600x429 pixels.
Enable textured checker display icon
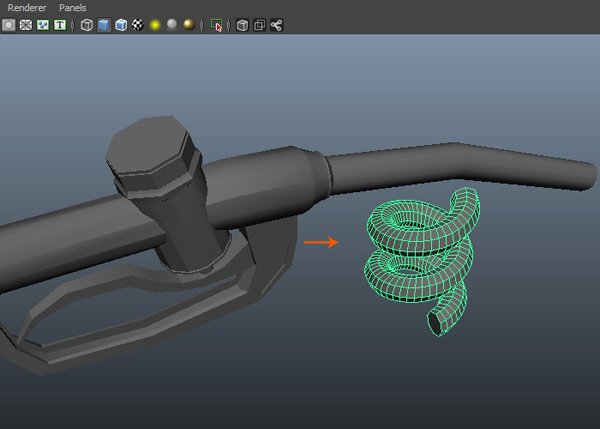pos(138,24)
